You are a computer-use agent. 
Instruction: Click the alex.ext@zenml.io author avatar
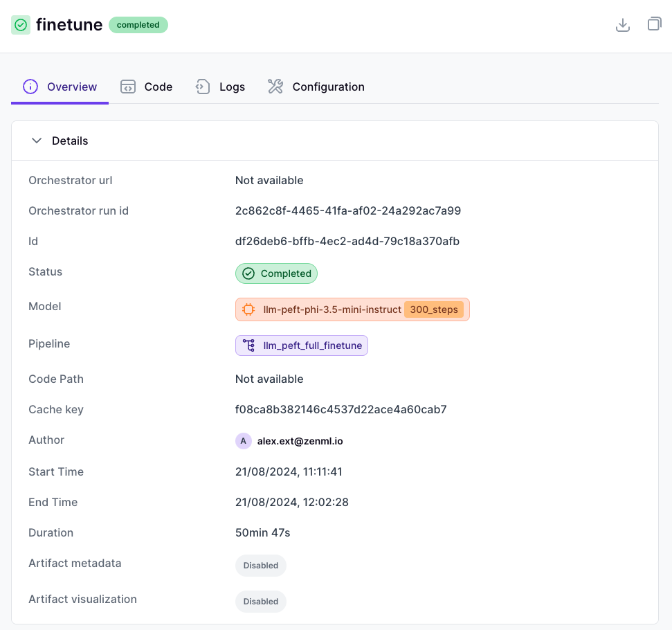(x=244, y=440)
